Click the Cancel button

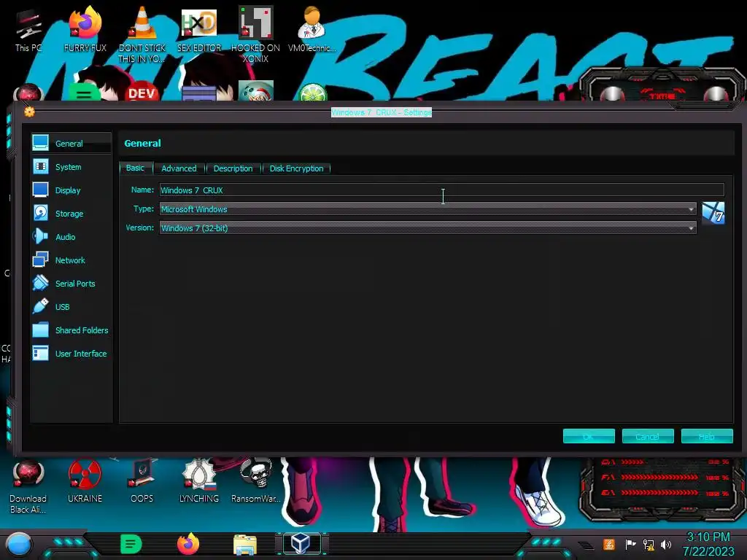coord(648,436)
